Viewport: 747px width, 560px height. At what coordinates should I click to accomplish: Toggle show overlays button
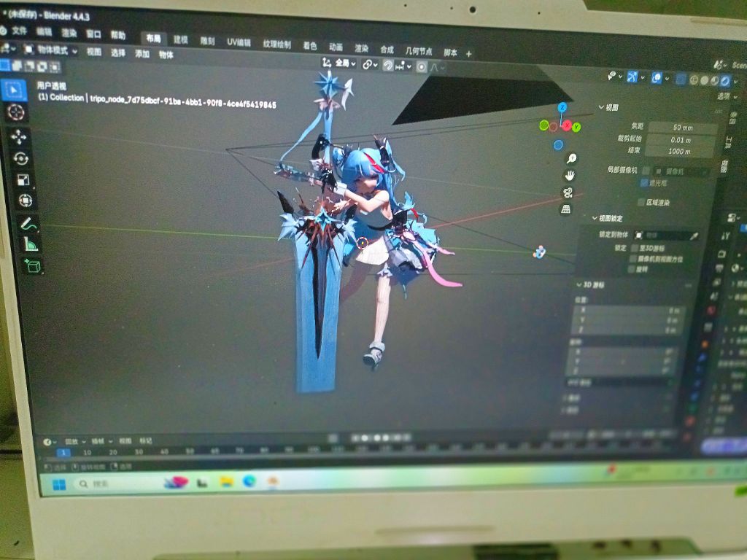pos(657,78)
